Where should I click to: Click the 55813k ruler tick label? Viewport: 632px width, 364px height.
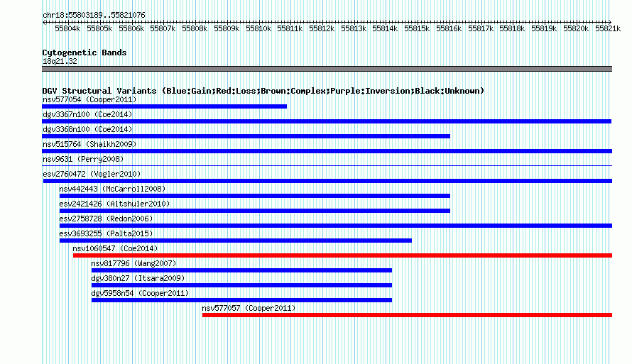[354, 28]
